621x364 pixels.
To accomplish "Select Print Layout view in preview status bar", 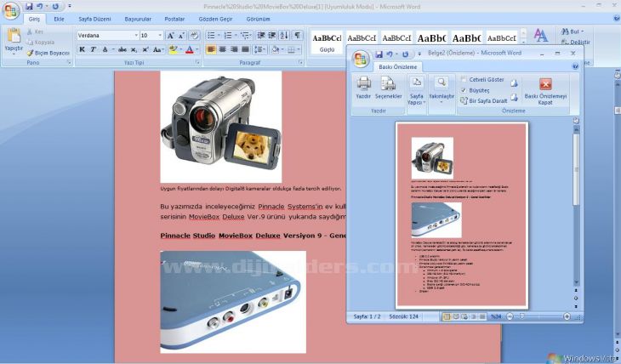I will click(447, 316).
